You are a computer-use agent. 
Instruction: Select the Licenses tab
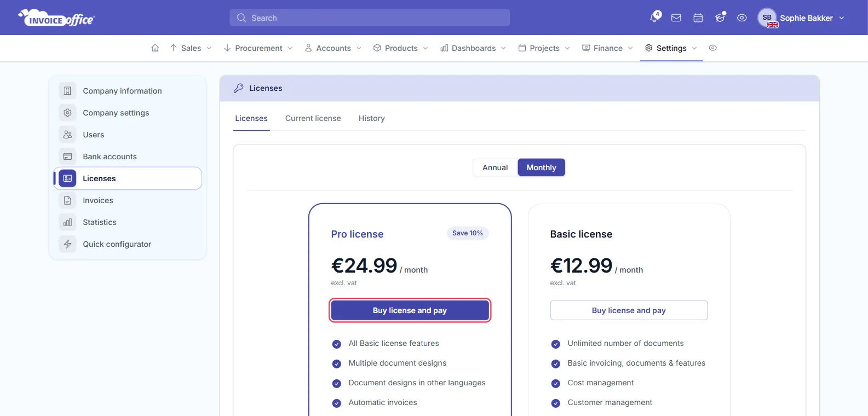point(251,118)
